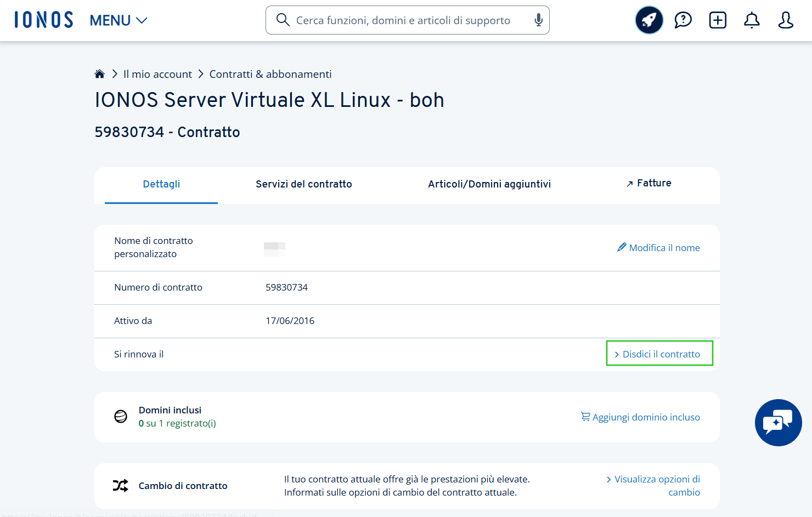Go to home via breadcrumb house icon
The height and width of the screenshot is (517, 812).
pos(99,73)
